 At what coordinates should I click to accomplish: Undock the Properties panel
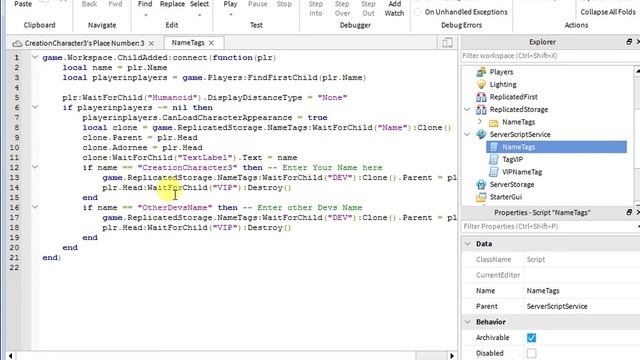(x=629, y=213)
